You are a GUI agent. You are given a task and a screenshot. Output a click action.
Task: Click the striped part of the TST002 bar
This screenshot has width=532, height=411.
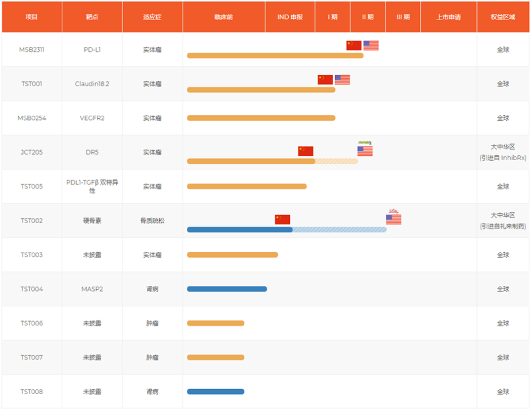339,229
